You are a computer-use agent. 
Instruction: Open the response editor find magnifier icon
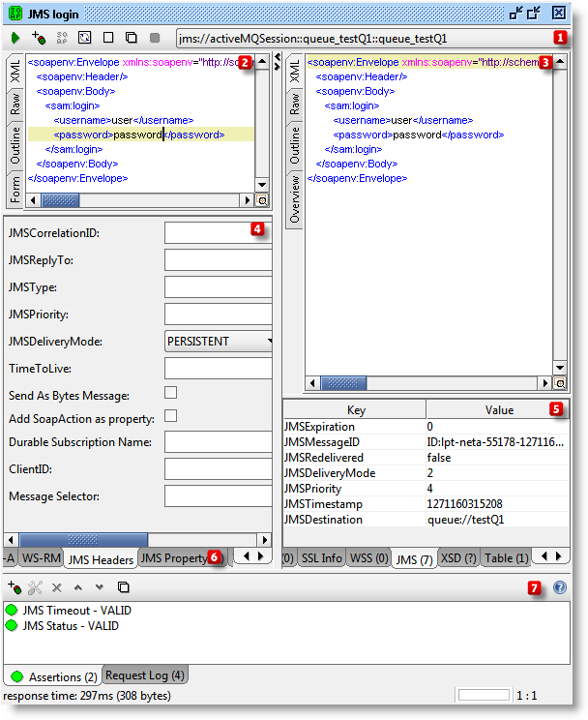[560, 383]
